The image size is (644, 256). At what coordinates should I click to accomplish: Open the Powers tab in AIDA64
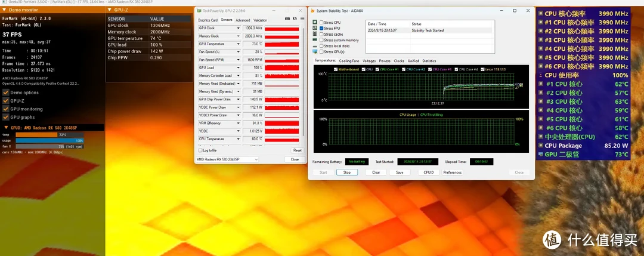(x=385, y=61)
